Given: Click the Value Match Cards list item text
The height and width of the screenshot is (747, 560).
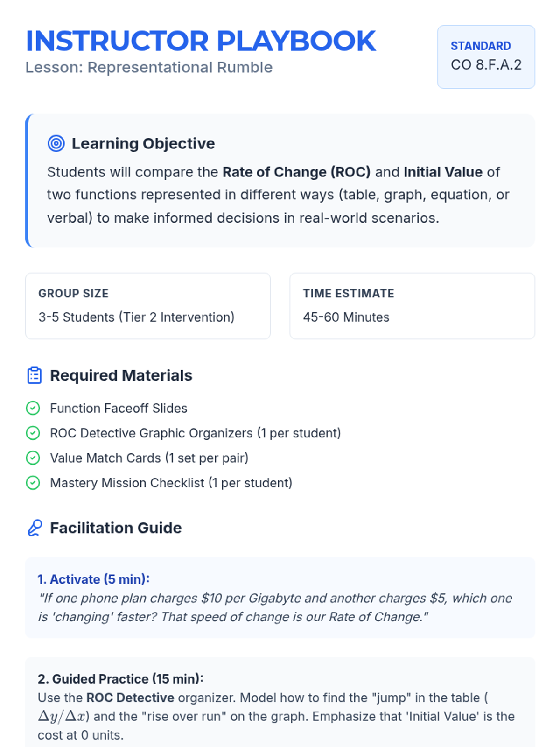Looking at the screenshot, I should click(x=149, y=458).
